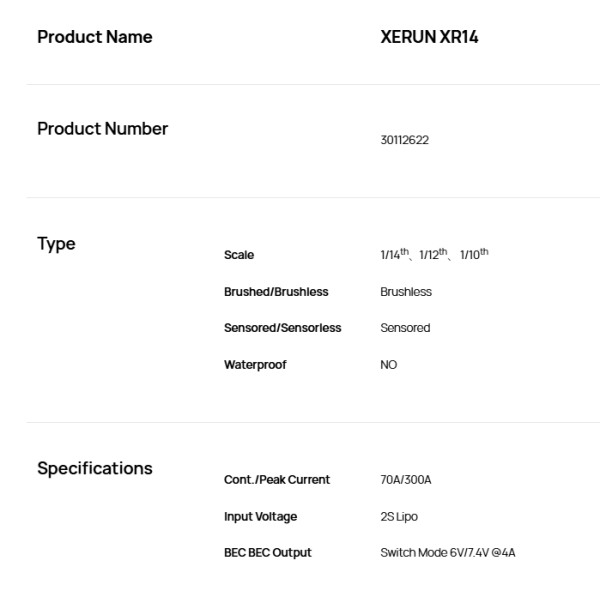Select product number 30112622
This screenshot has height=609, width=600.
(405, 140)
